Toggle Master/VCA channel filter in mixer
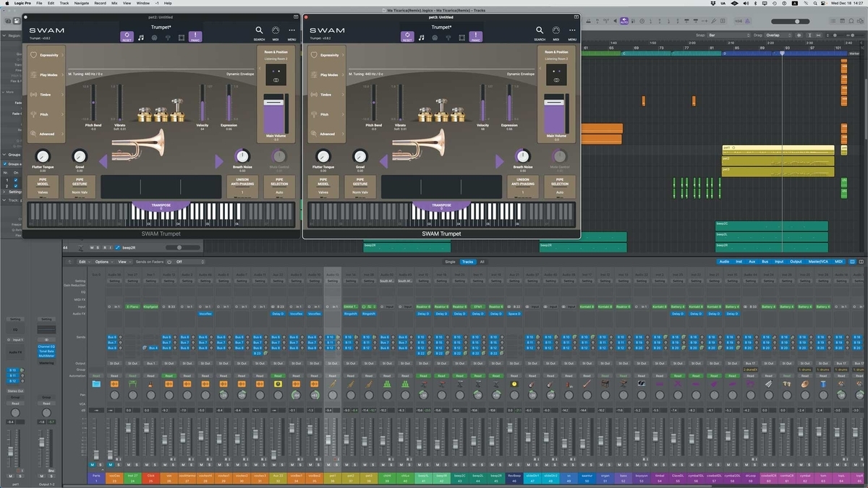 819,262
